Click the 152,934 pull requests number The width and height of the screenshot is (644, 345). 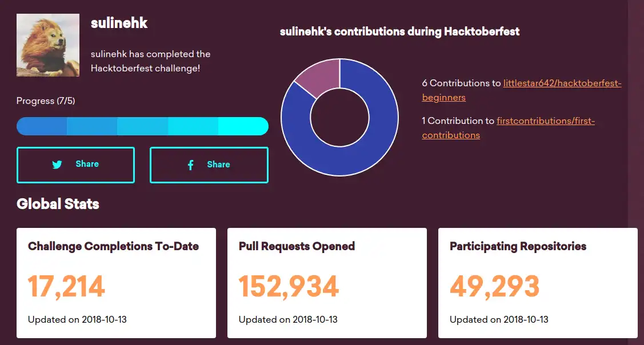[289, 287]
